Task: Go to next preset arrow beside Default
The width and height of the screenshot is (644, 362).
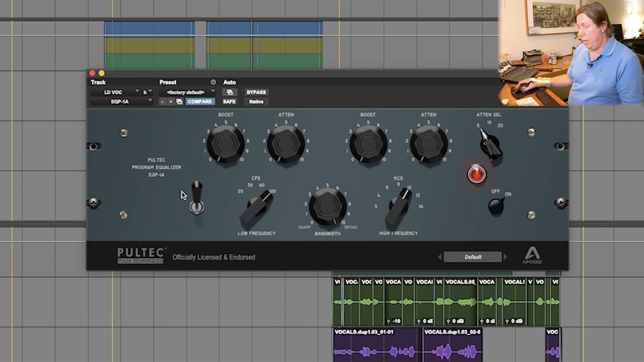Action: [x=505, y=257]
